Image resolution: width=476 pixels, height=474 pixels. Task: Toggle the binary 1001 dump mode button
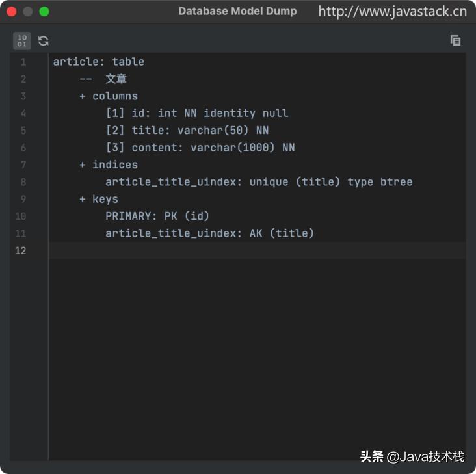22,41
